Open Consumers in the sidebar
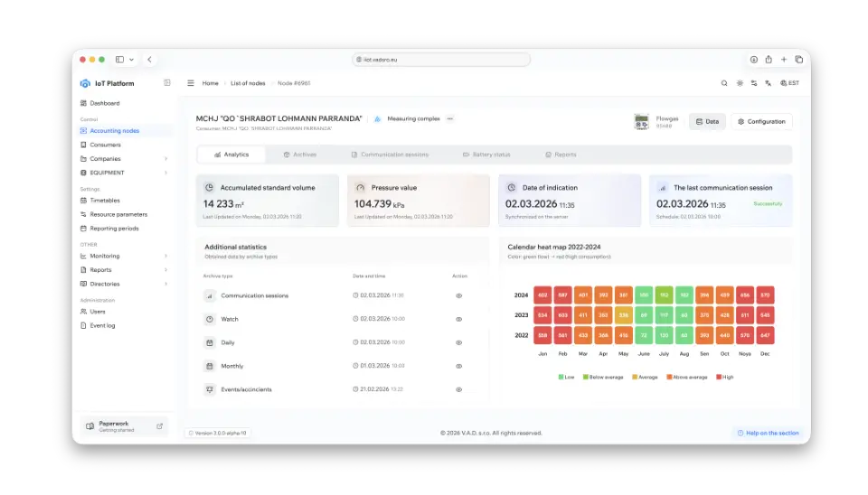Image resolution: width=868 pixels, height=495 pixels. pyautogui.click(x=100, y=145)
